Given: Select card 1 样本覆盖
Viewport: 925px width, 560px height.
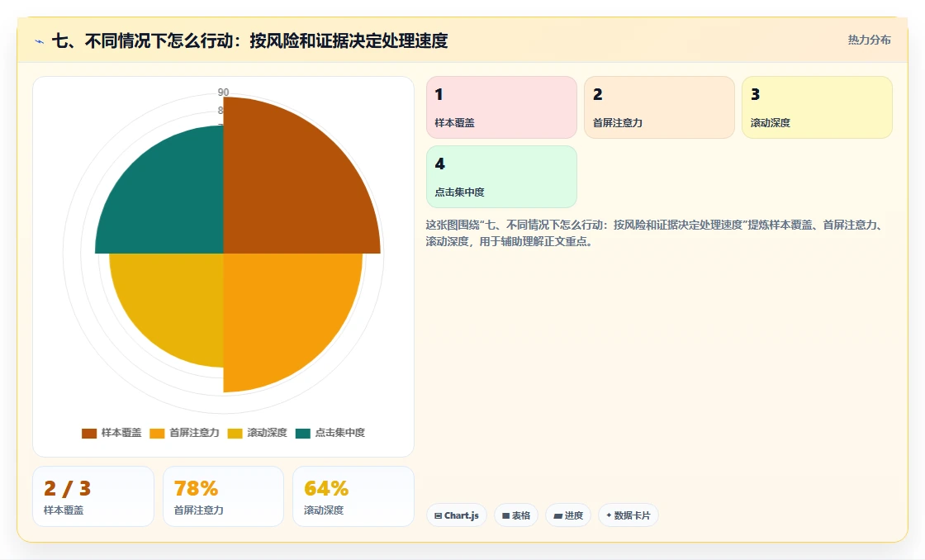Looking at the screenshot, I should coord(501,107).
